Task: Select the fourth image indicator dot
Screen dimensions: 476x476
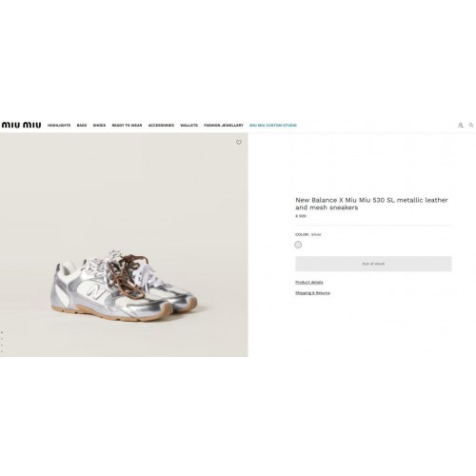Action: coord(2,351)
